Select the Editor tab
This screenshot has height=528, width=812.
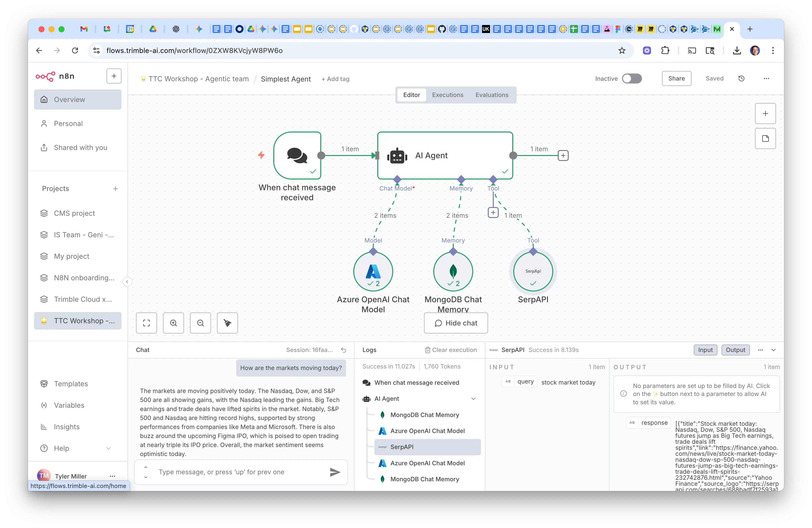coord(411,95)
